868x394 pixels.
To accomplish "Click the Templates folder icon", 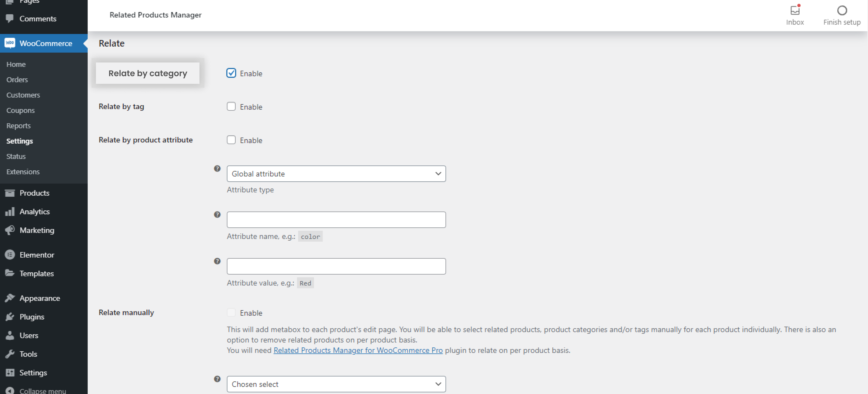I will click(10, 273).
